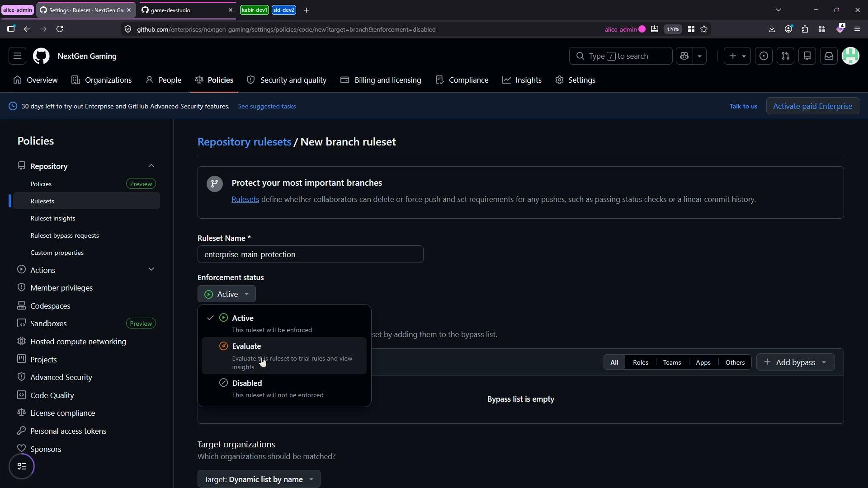The width and height of the screenshot is (868, 488).
Task: Open the Add bypass dropdown
Action: (x=795, y=362)
